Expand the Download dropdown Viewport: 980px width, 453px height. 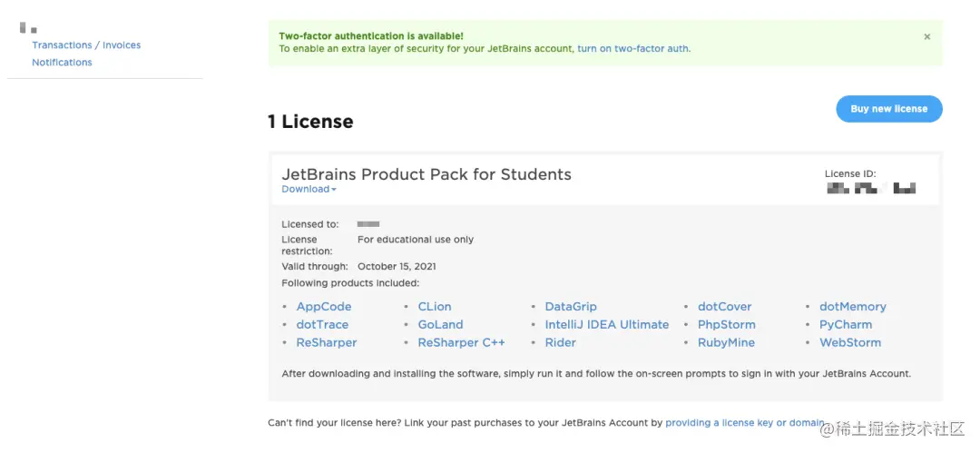(309, 189)
